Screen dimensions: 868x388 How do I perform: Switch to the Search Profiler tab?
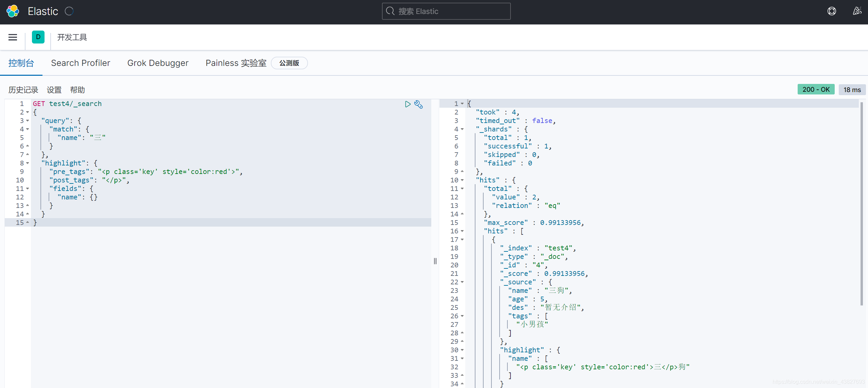pos(81,63)
